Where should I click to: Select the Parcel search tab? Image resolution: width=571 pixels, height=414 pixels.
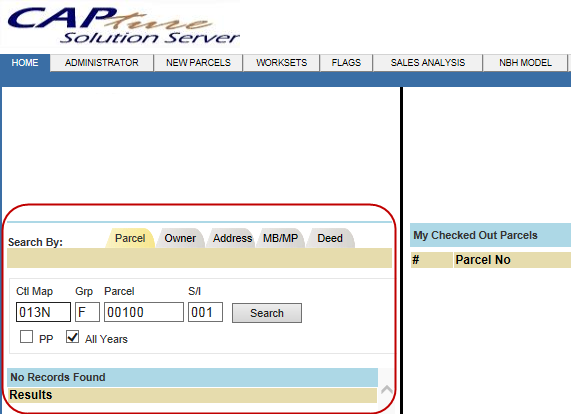(x=130, y=238)
